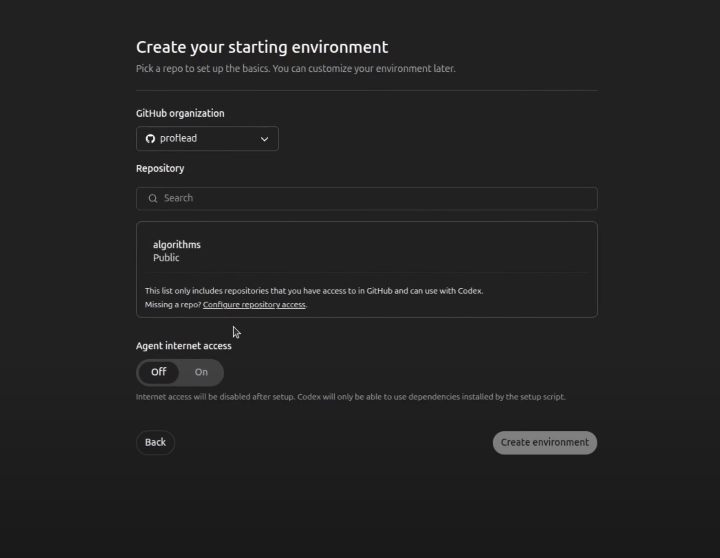Open Configure repository access link
Image resolution: width=720 pixels, height=558 pixels.
point(254,304)
